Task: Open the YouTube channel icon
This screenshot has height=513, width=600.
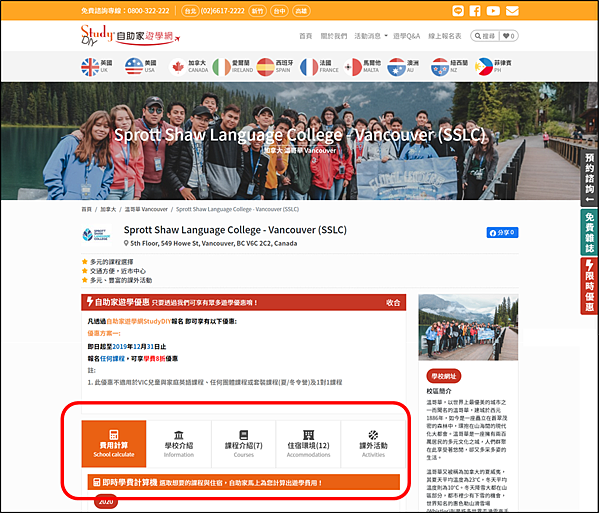Action: (493, 11)
